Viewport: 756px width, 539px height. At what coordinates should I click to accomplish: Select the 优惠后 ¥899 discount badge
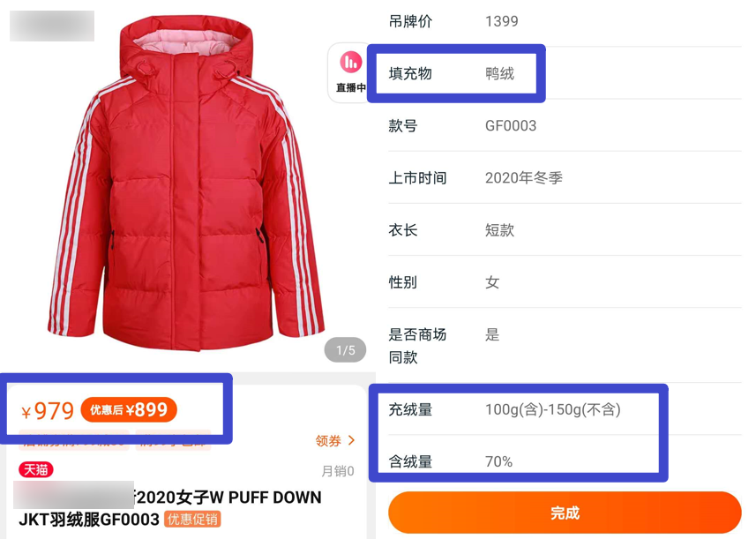click(x=129, y=410)
